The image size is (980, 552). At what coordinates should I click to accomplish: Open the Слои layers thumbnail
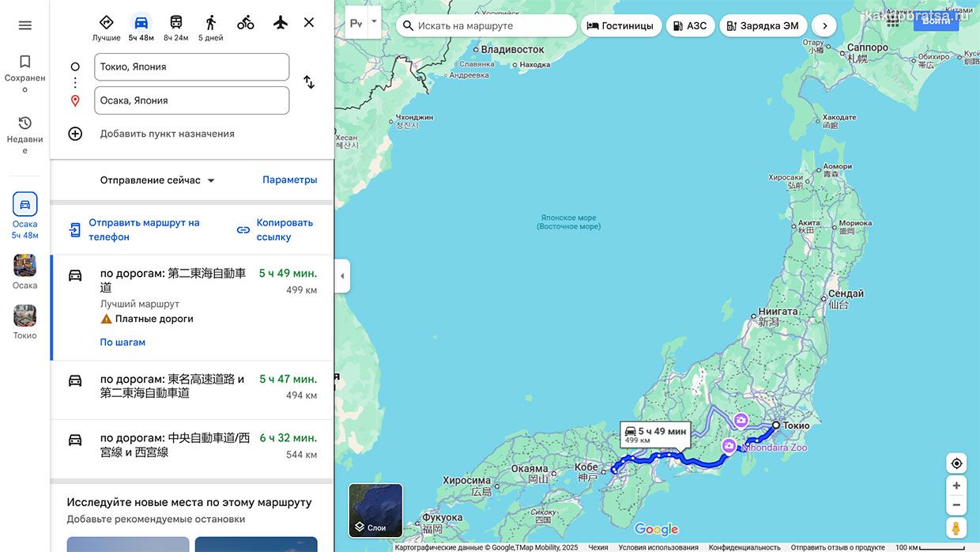tap(375, 511)
